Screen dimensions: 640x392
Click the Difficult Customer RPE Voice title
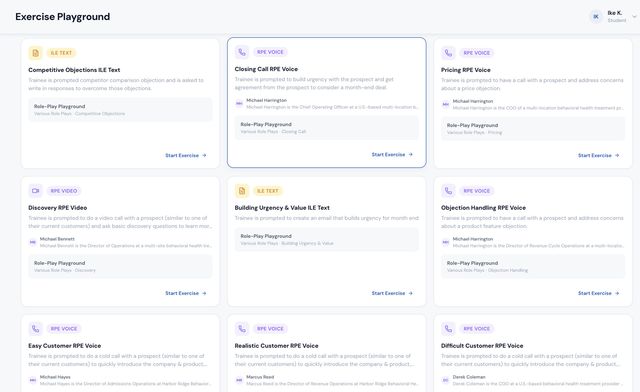(482, 345)
